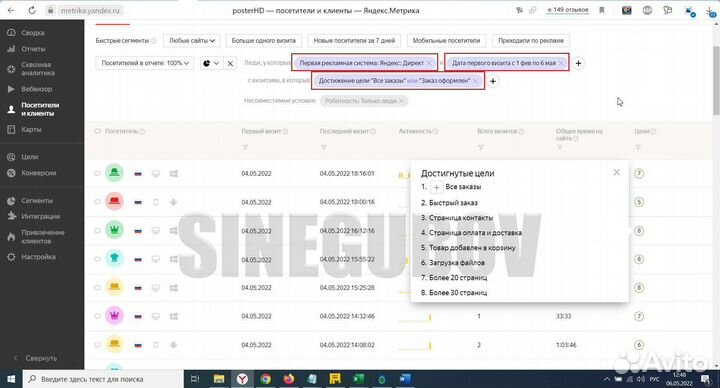Open goals badge 6 in 14:08:02 row
This screenshot has width=720, height=388.
point(639,345)
